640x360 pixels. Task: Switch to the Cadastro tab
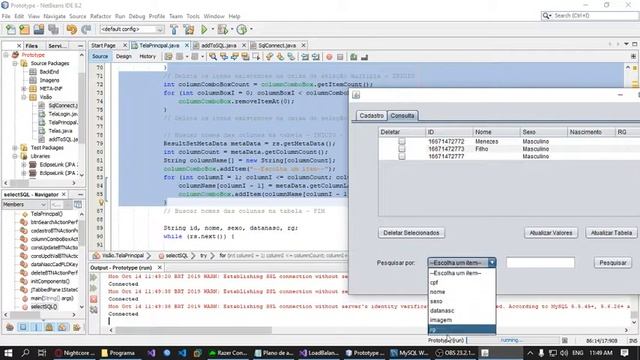(x=371, y=116)
